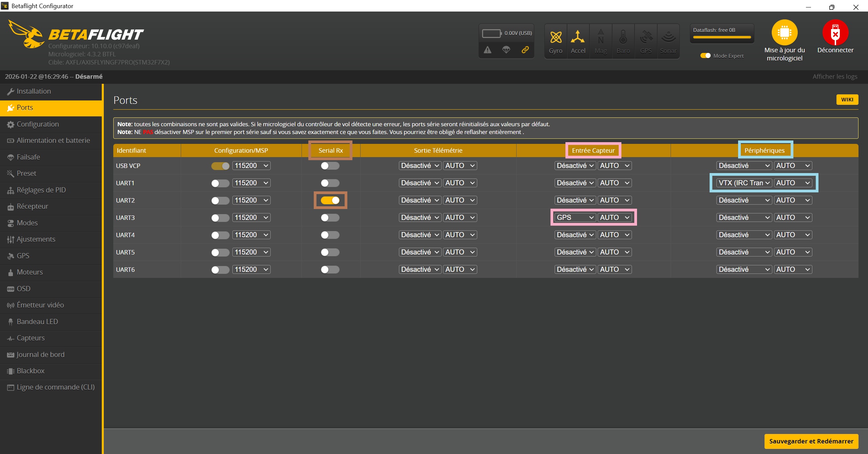Click the red Déconnecter USB icon
The height and width of the screenshot is (454, 868).
(x=835, y=33)
